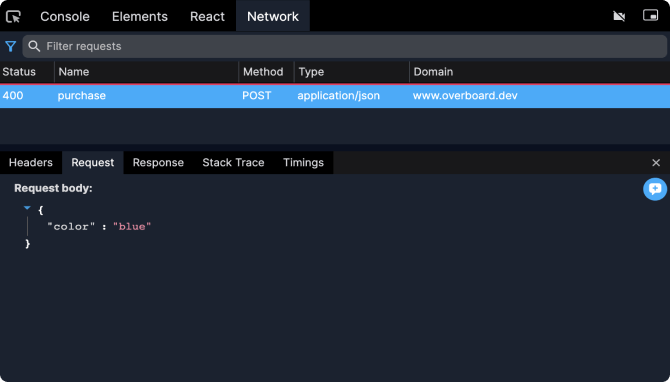The image size is (670, 382).
Task: Sort by the Status column header
Action: tap(27, 72)
